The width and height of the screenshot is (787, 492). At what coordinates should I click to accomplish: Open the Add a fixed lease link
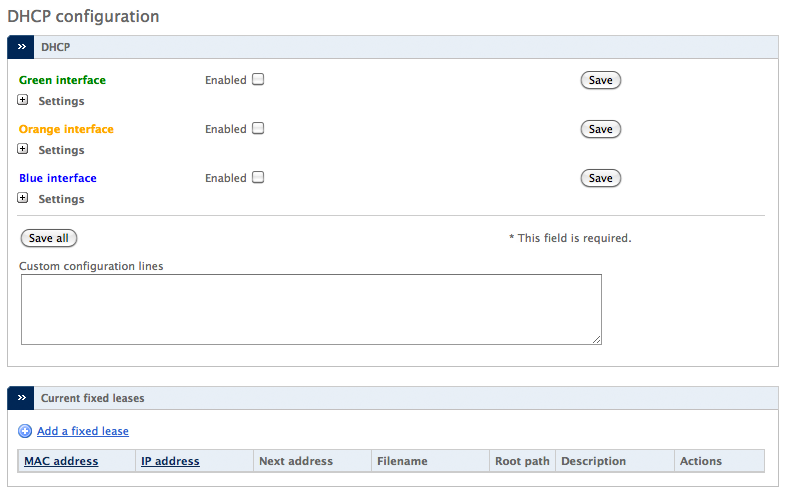pyautogui.click(x=83, y=431)
